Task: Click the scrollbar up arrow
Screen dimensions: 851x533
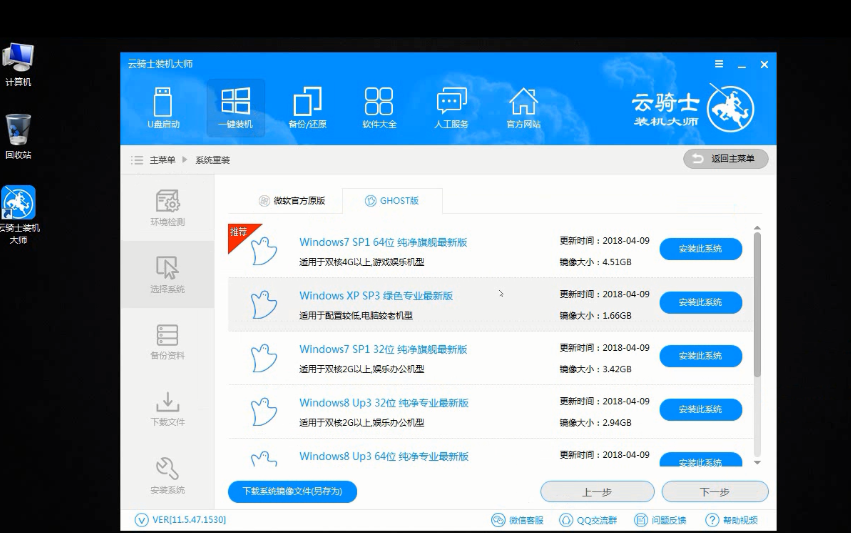Action: pos(757,229)
